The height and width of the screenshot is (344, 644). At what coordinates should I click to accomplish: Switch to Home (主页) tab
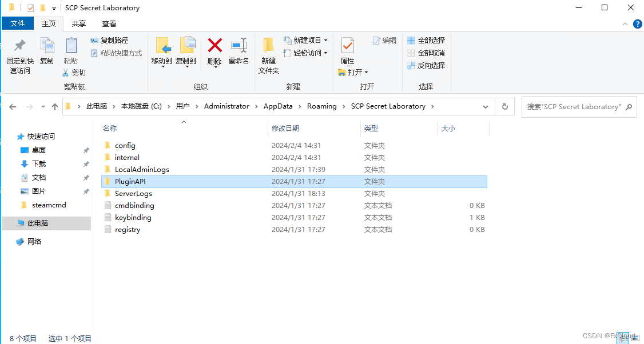click(x=49, y=24)
